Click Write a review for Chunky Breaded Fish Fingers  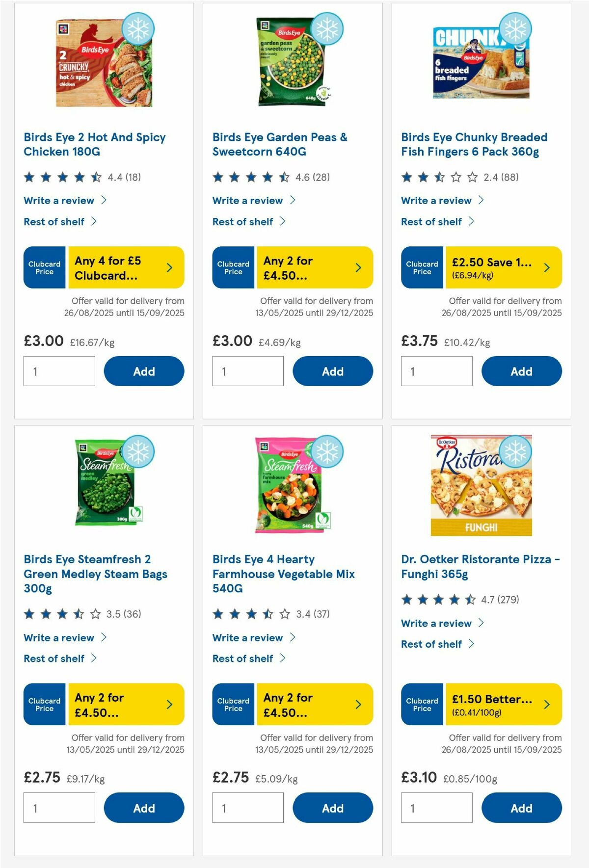pyautogui.click(x=436, y=200)
